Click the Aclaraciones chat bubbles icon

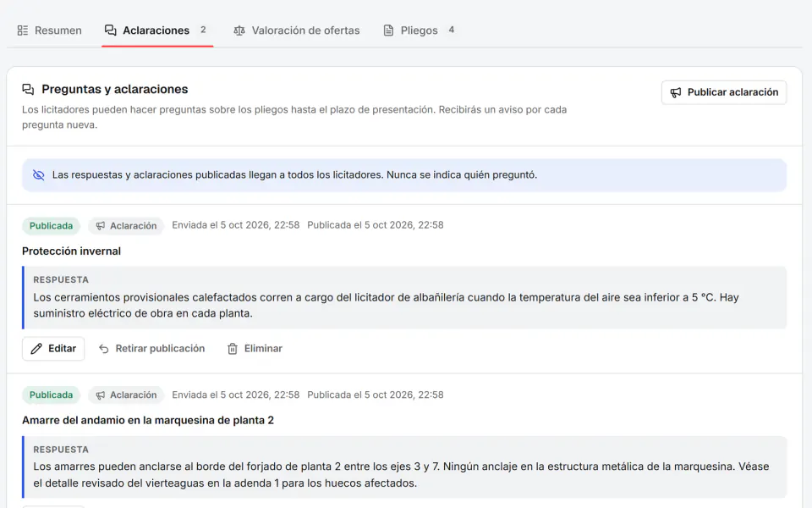[110, 30]
